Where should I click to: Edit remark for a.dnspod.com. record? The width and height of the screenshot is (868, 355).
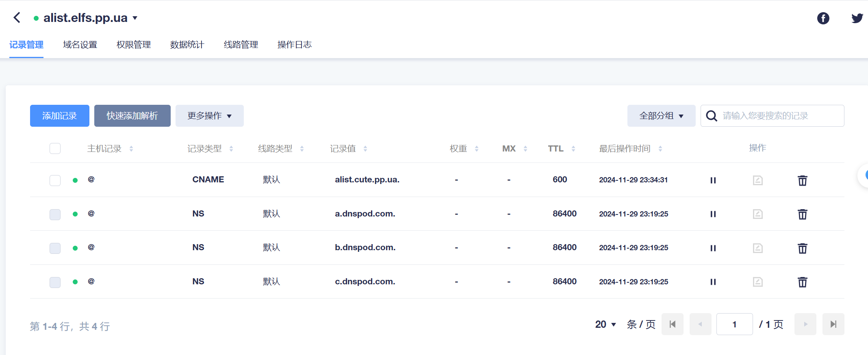[x=757, y=214]
